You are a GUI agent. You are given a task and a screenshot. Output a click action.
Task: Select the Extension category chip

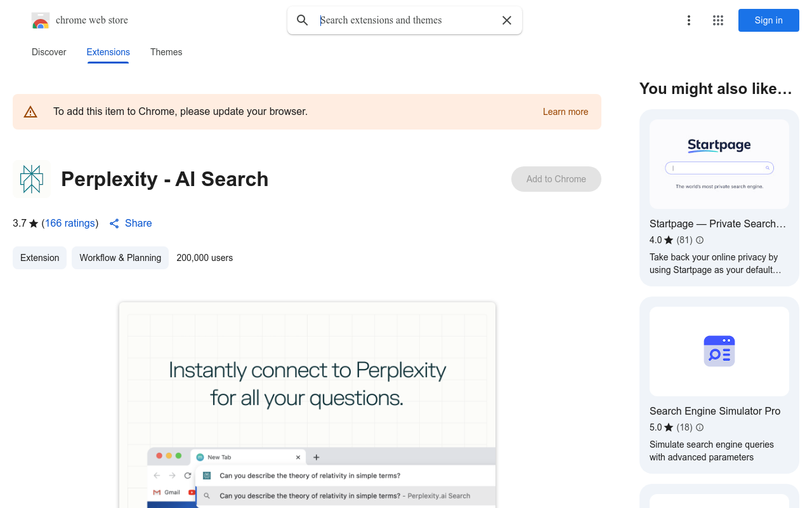point(39,258)
